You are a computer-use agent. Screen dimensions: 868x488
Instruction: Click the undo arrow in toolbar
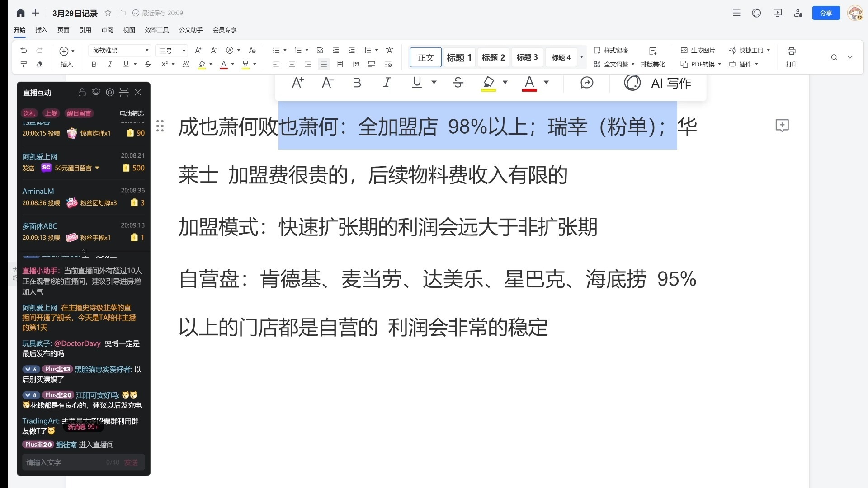pyautogui.click(x=24, y=51)
